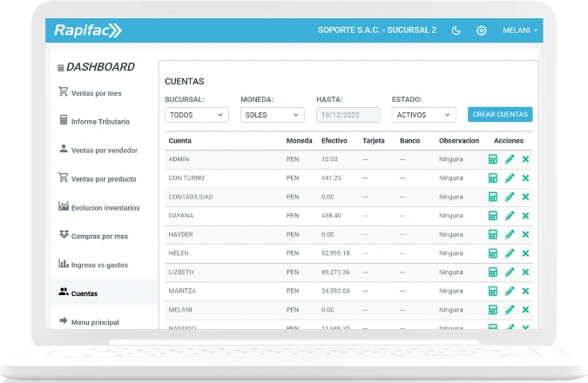Image resolution: width=588 pixels, height=383 pixels.
Task: Delete the MELANI account
Action: click(x=525, y=310)
